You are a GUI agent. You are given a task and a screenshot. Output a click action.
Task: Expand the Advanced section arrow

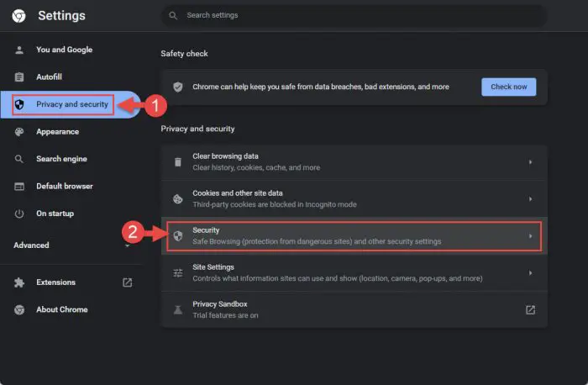[x=128, y=245]
